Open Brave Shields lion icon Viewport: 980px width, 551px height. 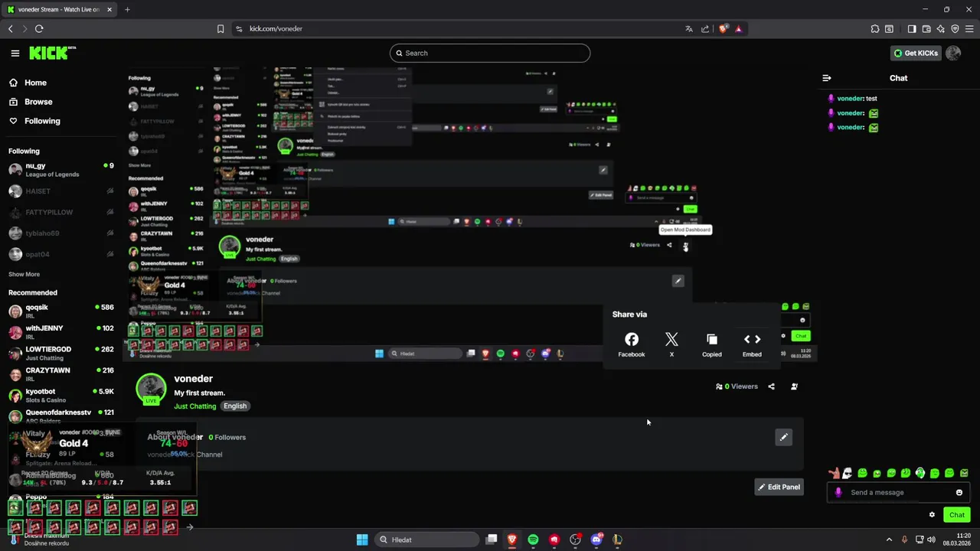click(x=723, y=28)
